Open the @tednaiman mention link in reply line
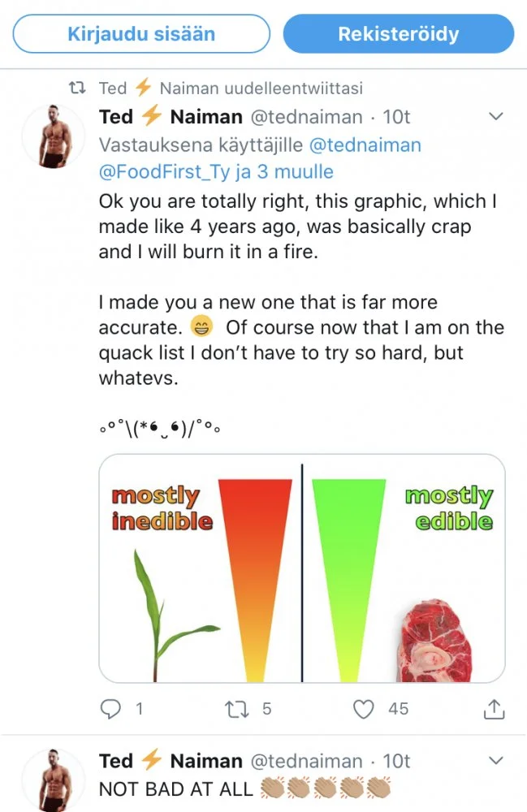 (365, 145)
